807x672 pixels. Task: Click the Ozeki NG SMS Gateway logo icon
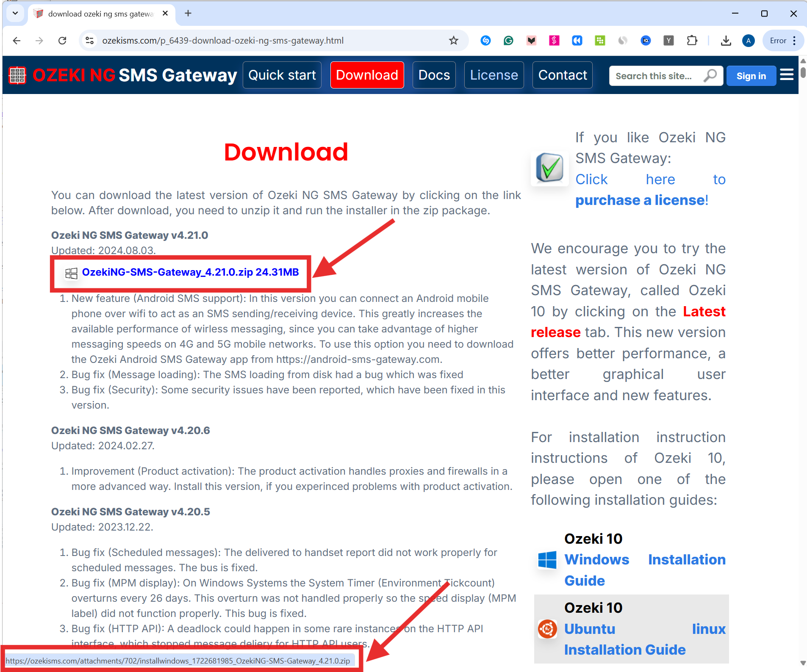coord(17,75)
